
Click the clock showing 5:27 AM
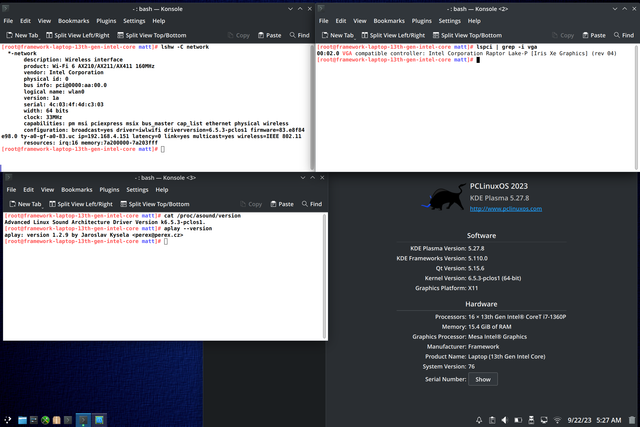[609, 420]
